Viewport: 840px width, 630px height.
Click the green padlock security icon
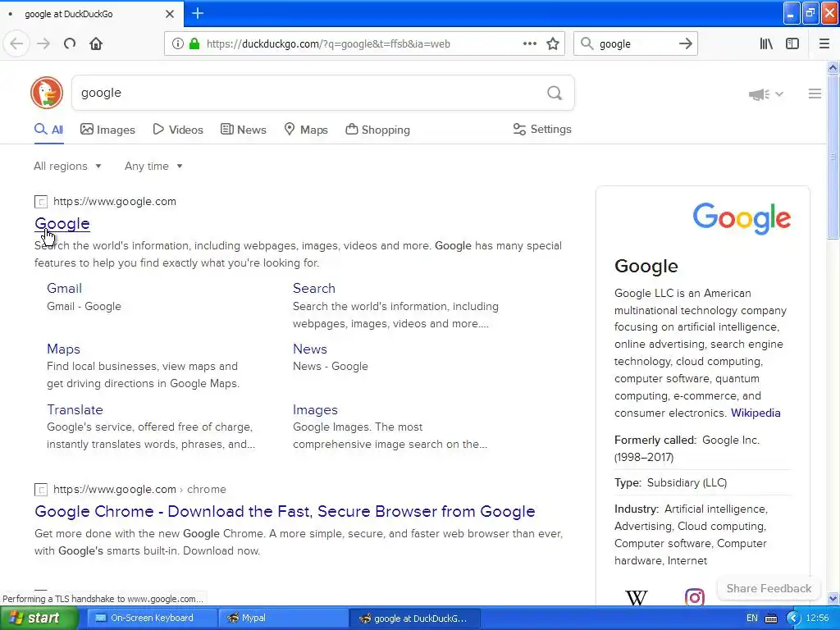click(194, 44)
